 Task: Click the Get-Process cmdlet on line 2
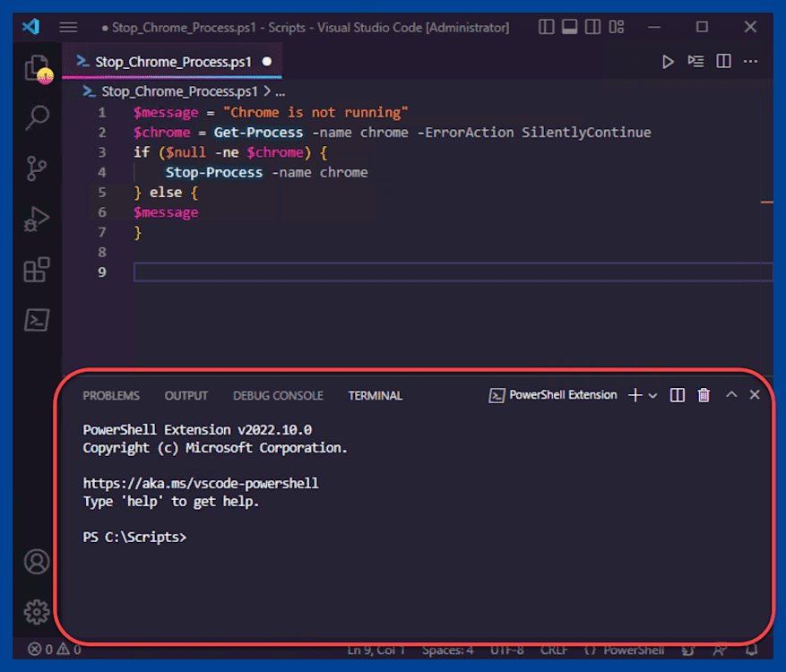tap(258, 133)
